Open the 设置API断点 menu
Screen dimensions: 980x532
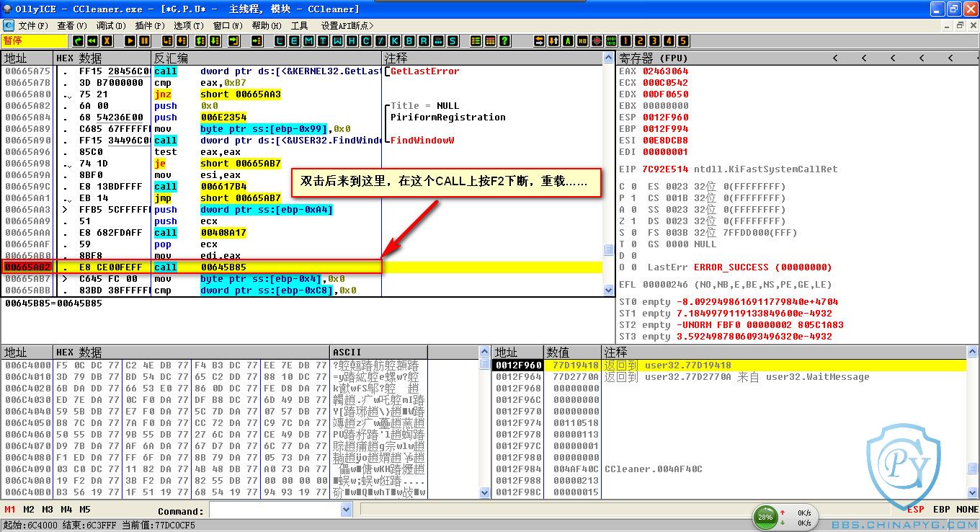coord(349,25)
